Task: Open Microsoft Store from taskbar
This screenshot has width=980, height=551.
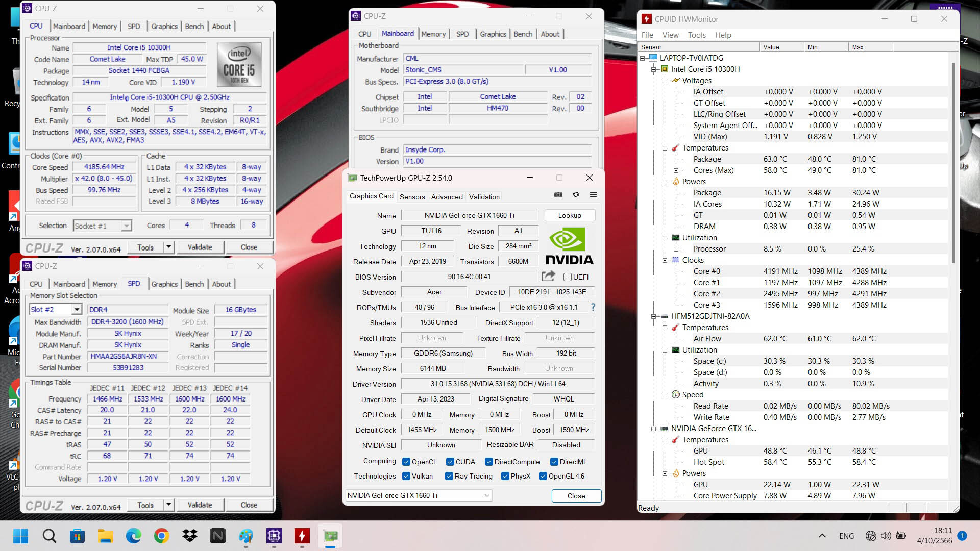Action: pos(78,536)
